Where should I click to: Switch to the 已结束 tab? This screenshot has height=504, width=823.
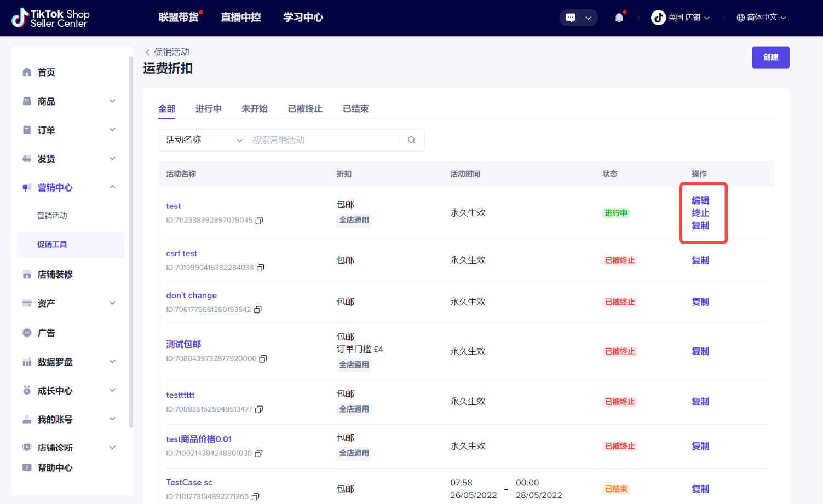coord(356,109)
